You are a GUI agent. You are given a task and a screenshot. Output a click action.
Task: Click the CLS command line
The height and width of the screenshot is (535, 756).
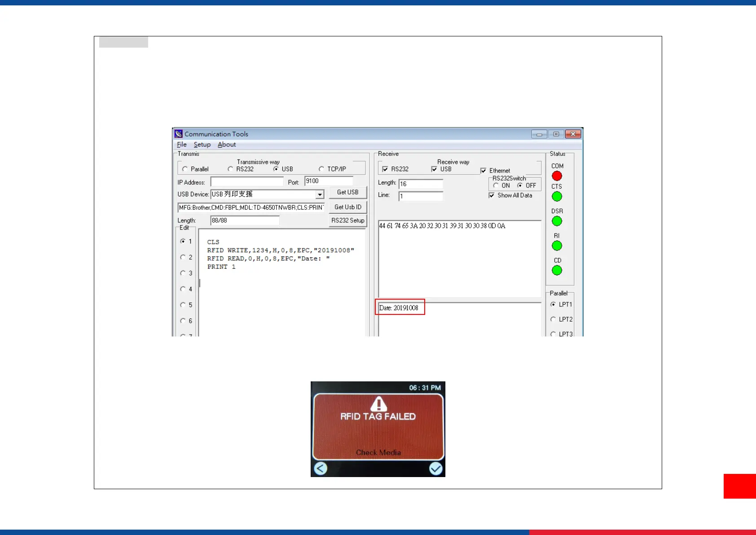tap(213, 242)
